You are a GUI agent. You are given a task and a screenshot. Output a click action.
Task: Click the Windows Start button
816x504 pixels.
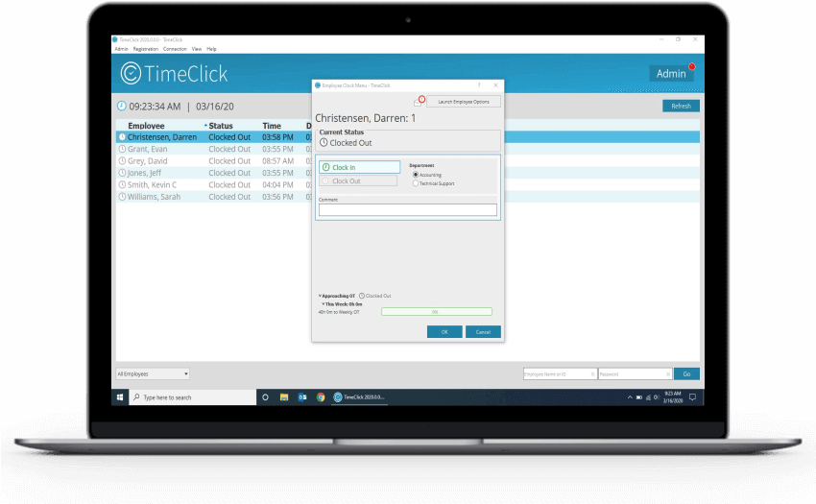[121, 396]
